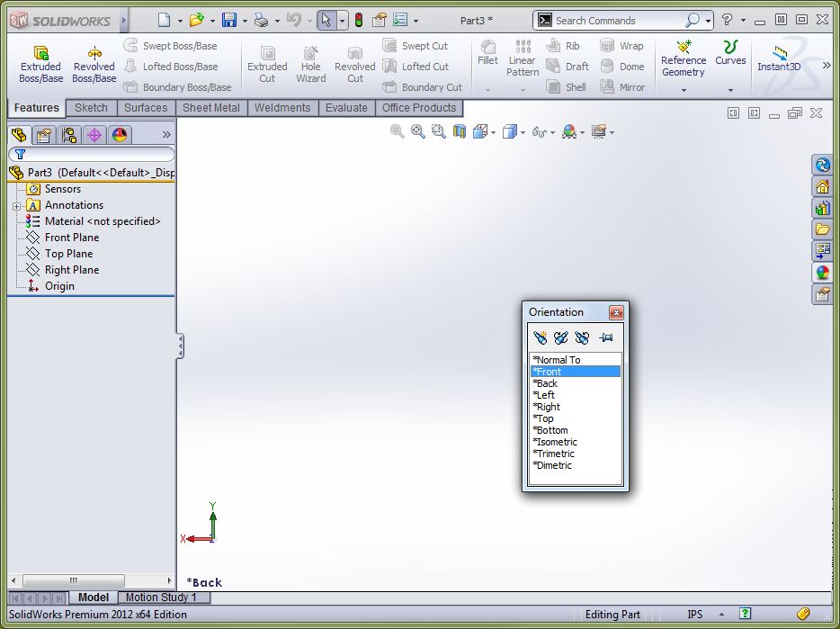Switch to the Sketch tab
The height and width of the screenshot is (629, 840).
click(91, 108)
